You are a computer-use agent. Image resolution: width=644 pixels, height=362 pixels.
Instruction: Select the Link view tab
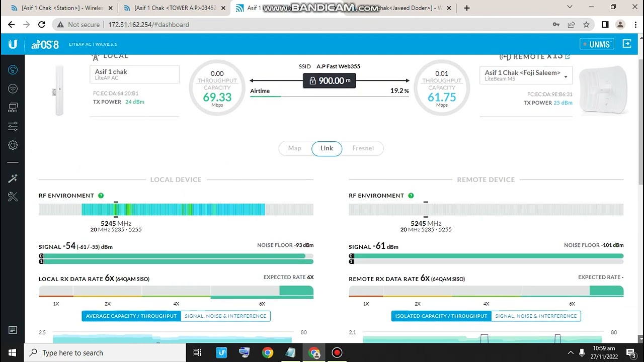(327, 148)
